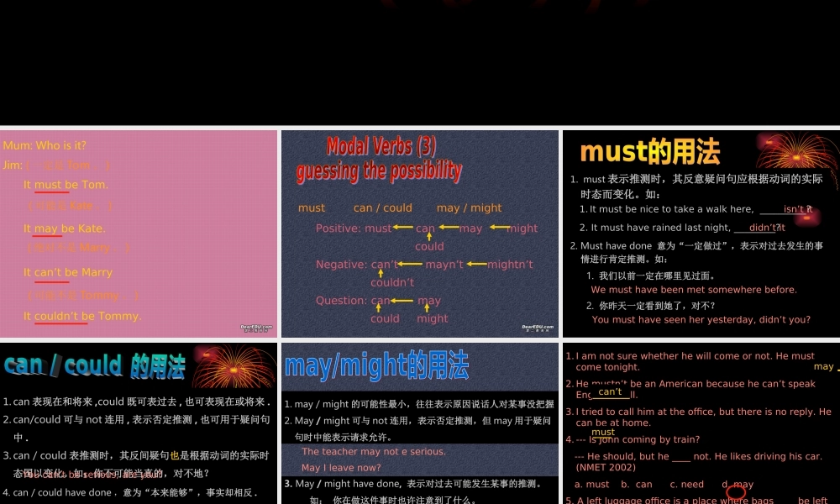The image size is (840, 504).
Task: Click the "(NMET 2002)" source note
Action: click(x=606, y=468)
